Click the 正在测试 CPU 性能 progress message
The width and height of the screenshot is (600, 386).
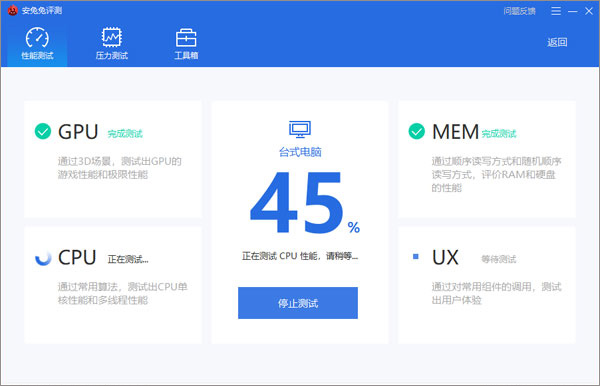click(300, 256)
